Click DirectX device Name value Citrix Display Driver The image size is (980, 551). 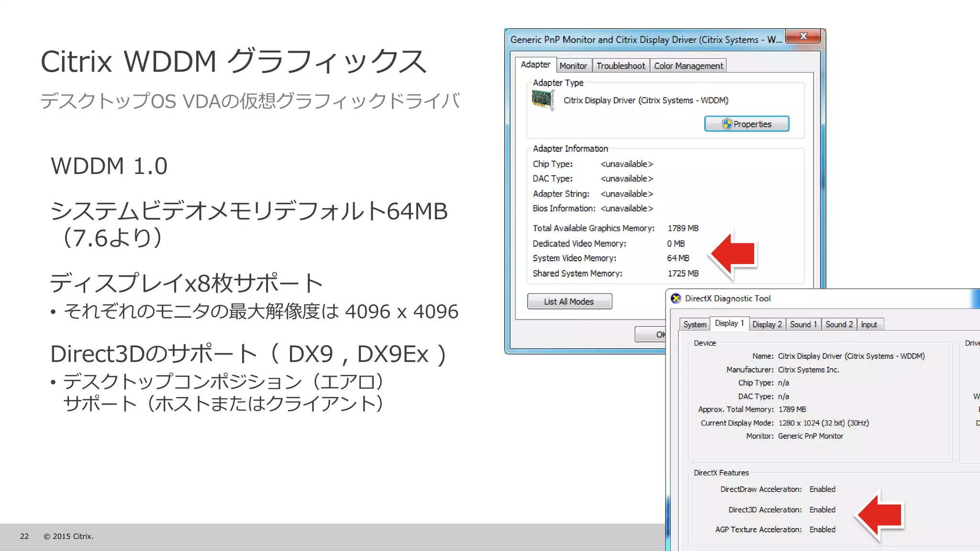click(x=851, y=356)
